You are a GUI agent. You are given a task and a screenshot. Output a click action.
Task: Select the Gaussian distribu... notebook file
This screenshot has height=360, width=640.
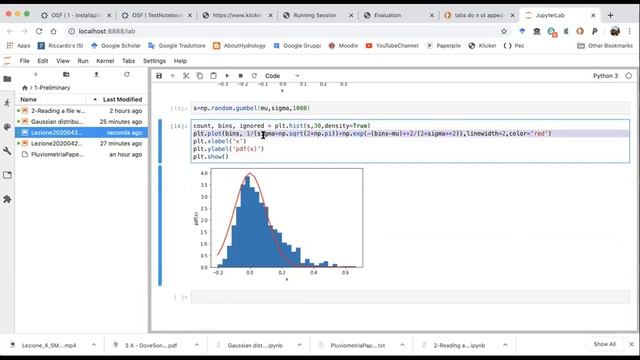click(x=82, y=122)
